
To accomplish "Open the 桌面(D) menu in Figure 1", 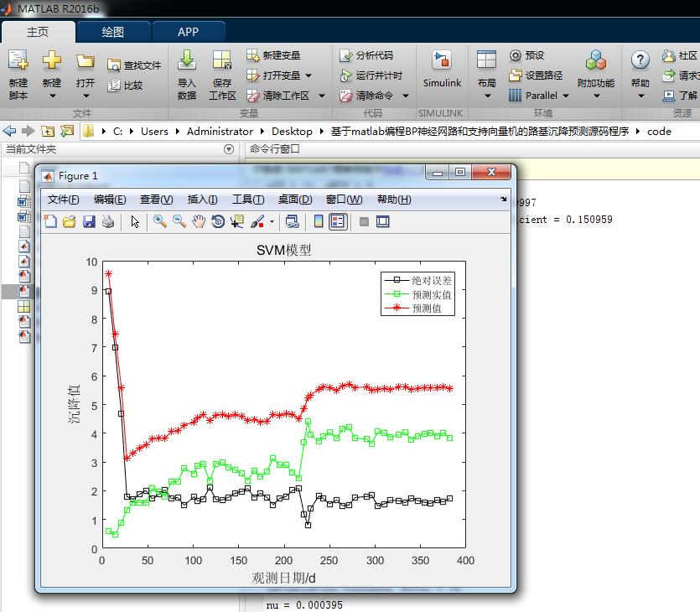I will [x=295, y=200].
